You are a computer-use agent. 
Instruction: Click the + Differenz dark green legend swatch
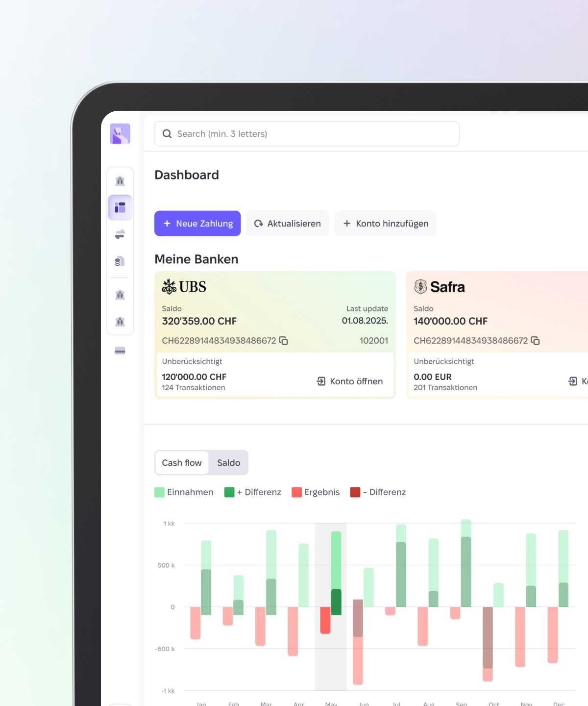point(229,492)
